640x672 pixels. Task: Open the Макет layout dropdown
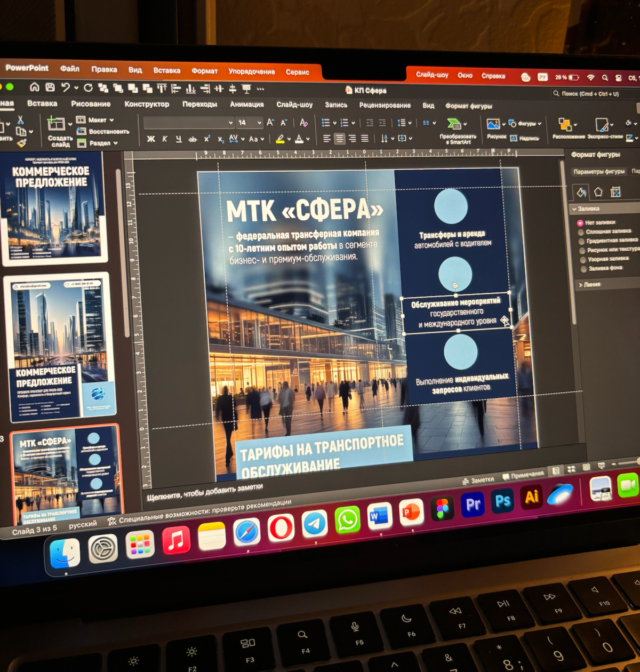click(96, 120)
